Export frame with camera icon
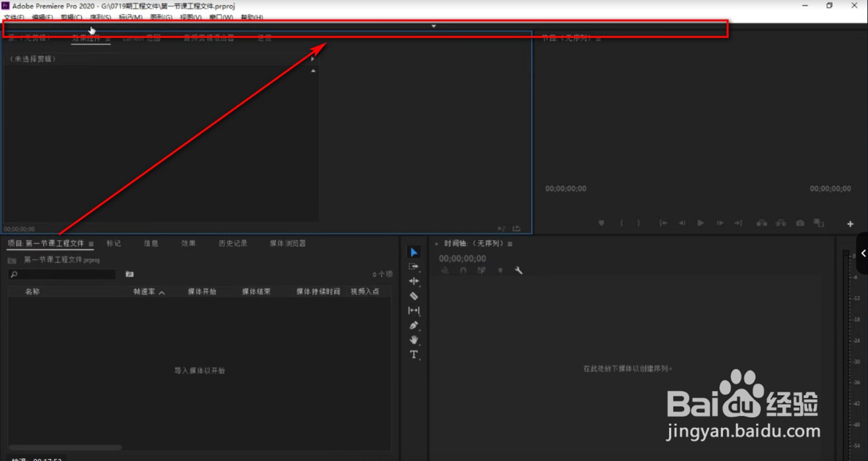868x461 pixels. (x=800, y=223)
